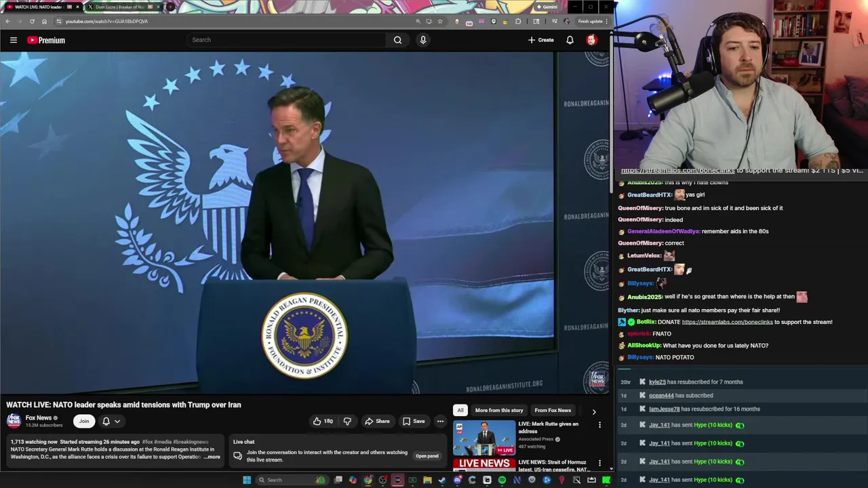Open File Explorer in taskbar
The width and height of the screenshot is (868, 488).
(427, 480)
